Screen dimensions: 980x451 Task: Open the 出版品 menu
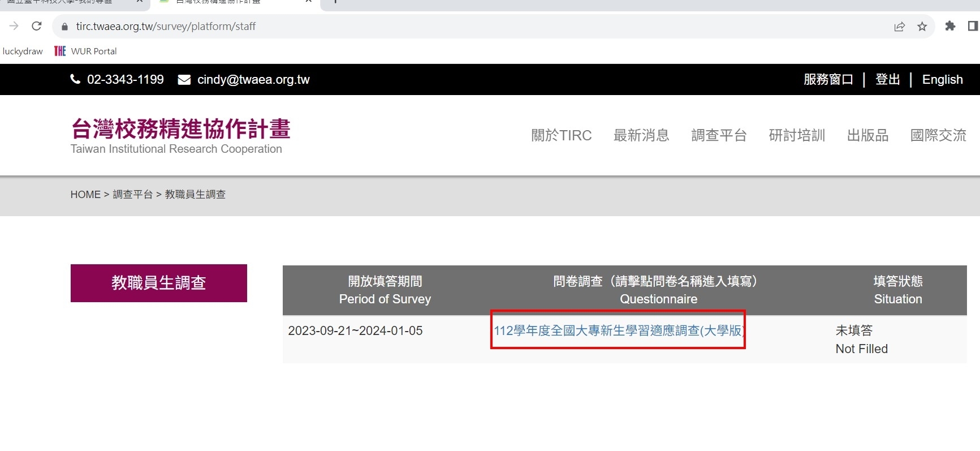868,135
